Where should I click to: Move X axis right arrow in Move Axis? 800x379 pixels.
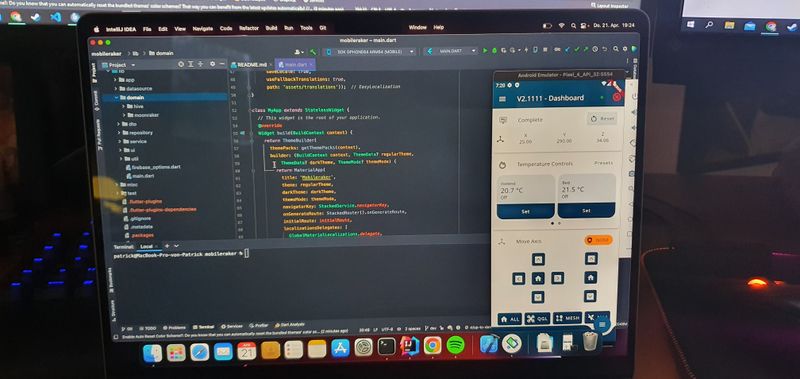coord(558,279)
